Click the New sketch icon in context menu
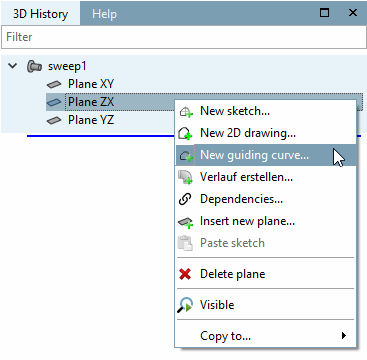367x360 pixels. pyautogui.click(x=186, y=111)
